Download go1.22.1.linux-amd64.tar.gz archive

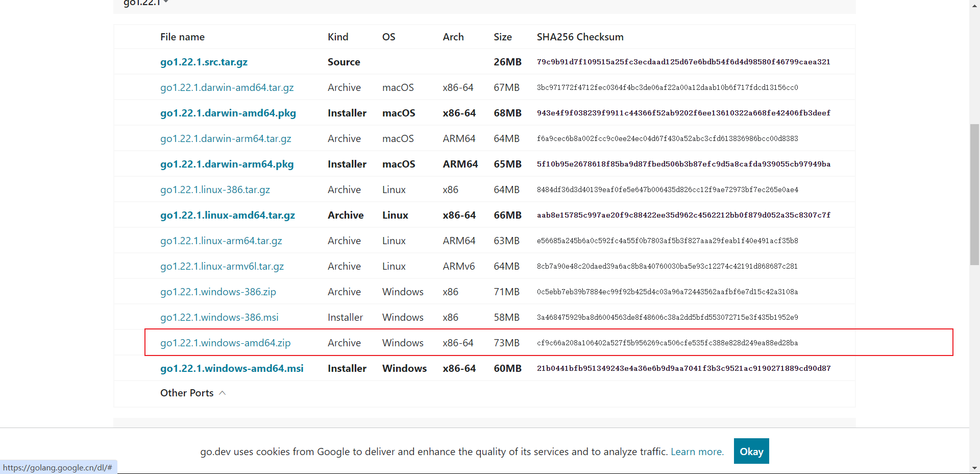pyautogui.click(x=228, y=215)
